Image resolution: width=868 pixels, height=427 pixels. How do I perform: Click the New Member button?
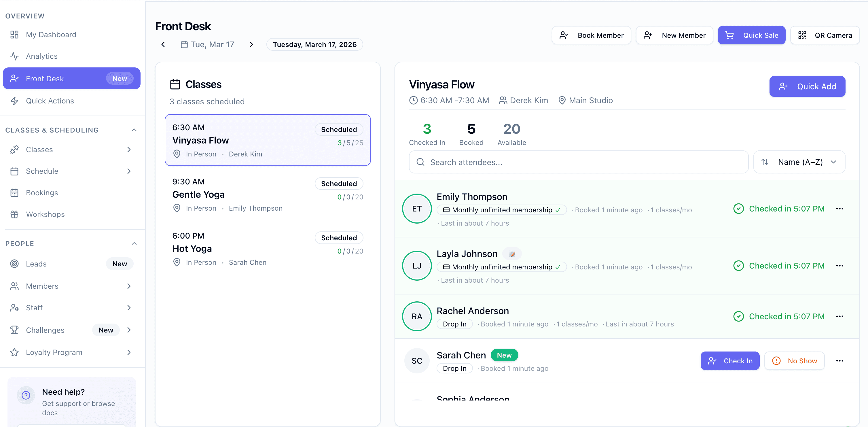click(x=674, y=35)
